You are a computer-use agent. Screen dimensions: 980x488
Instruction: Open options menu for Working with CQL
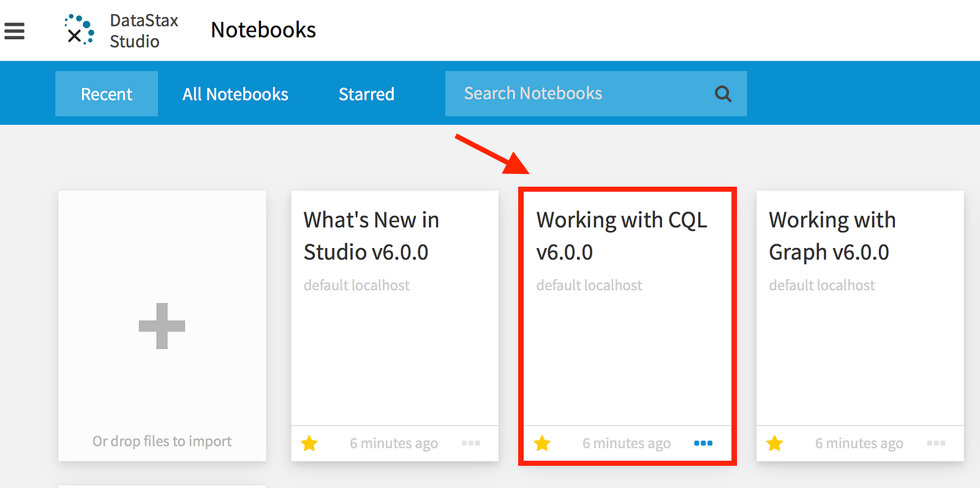[x=703, y=443]
